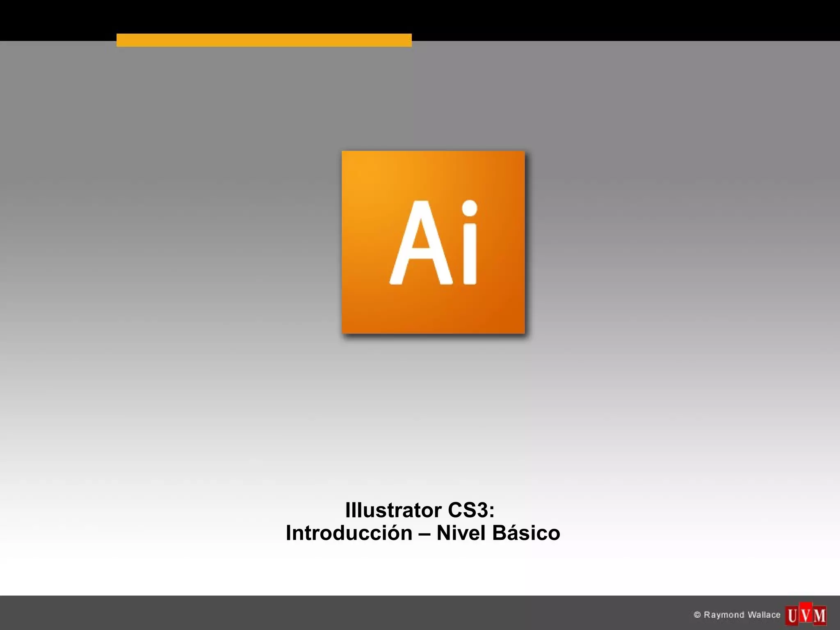Click the U letter of UVM logo
Screen dimensions: 840x630
(793, 616)
